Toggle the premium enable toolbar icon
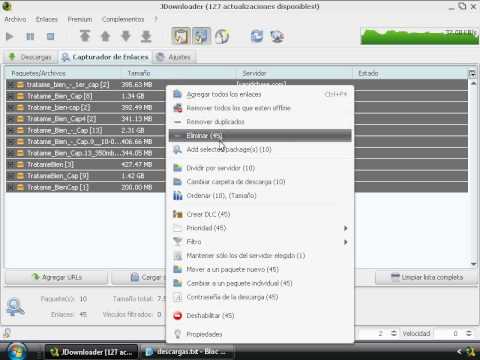This screenshot has height=360, width=480. click(201, 36)
